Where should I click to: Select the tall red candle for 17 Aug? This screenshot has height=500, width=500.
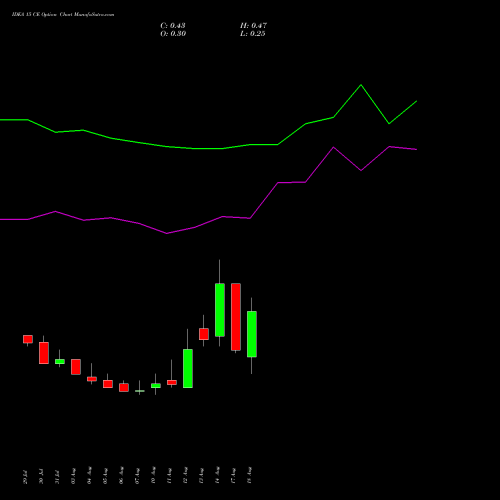click(236, 317)
